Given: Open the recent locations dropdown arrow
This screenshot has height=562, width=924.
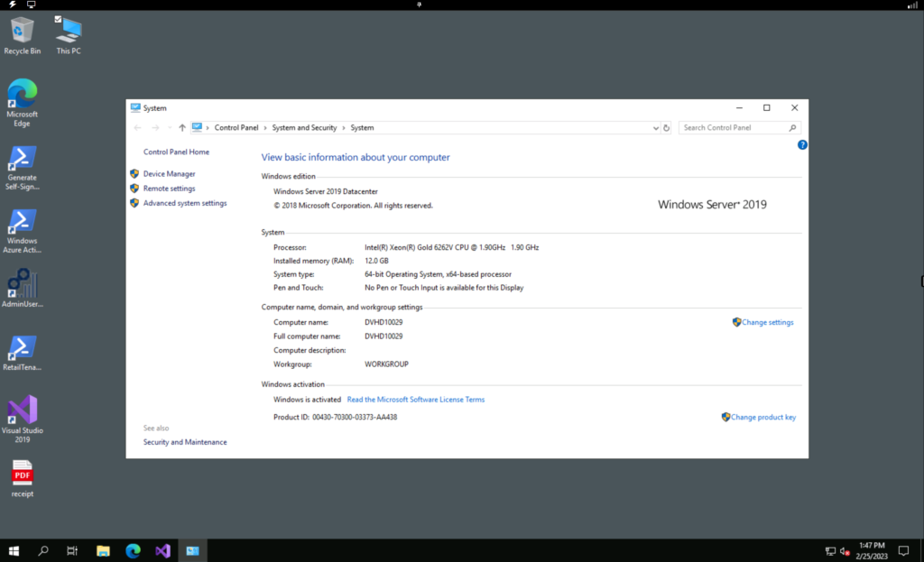Looking at the screenshot, I should point(169,128).
